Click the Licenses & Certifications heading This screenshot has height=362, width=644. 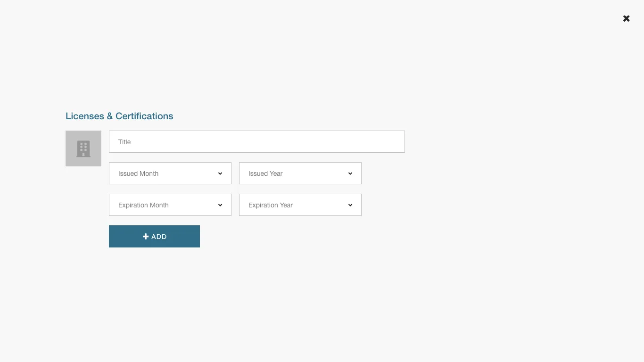119,116
